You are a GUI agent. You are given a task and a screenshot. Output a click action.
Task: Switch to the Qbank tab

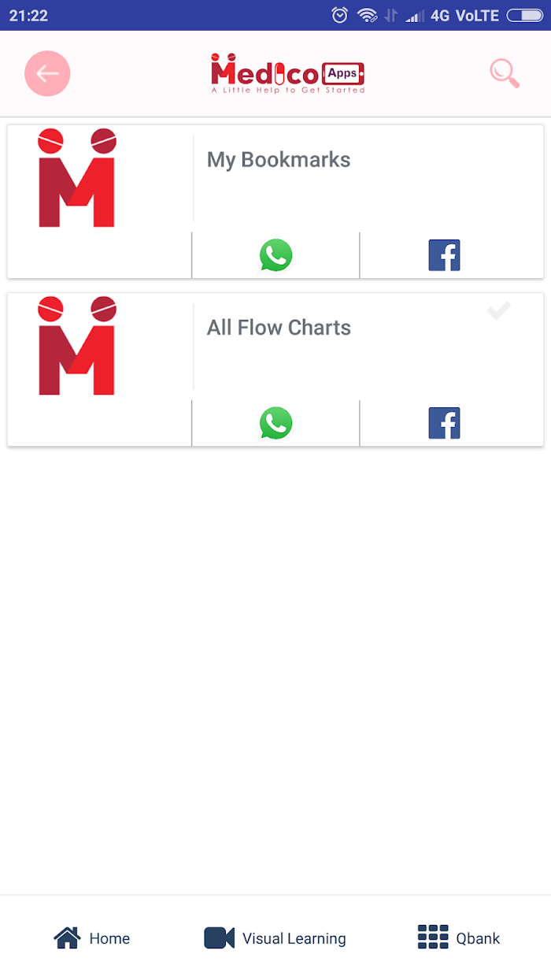click(x=478, y=938)
